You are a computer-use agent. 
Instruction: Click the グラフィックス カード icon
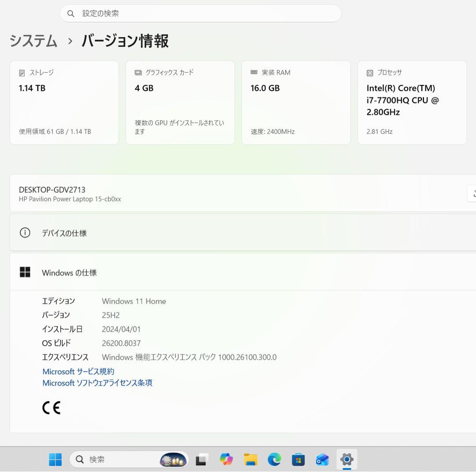(138, 73)
